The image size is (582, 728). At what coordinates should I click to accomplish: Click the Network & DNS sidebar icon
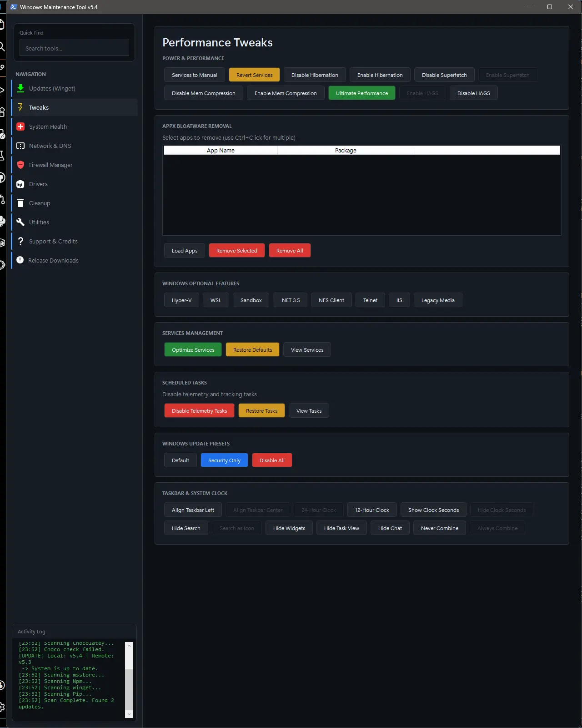(x=20, y=146)
